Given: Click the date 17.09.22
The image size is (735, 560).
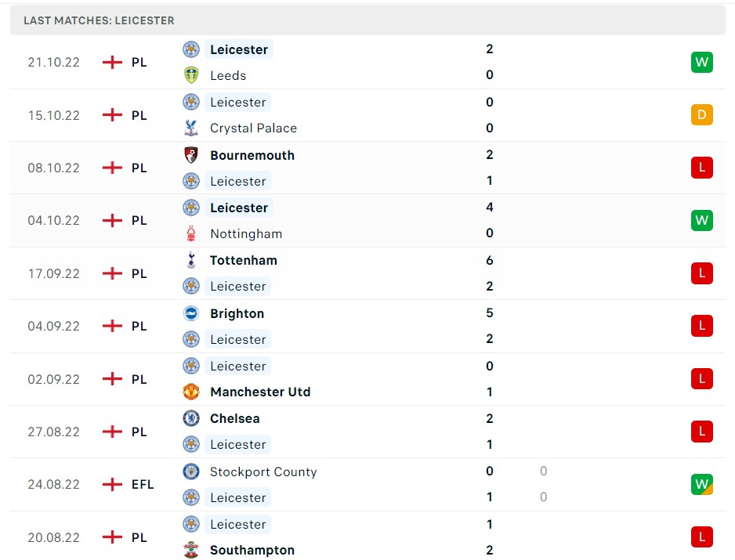Looking at the screenshot, I should point(53,273).
